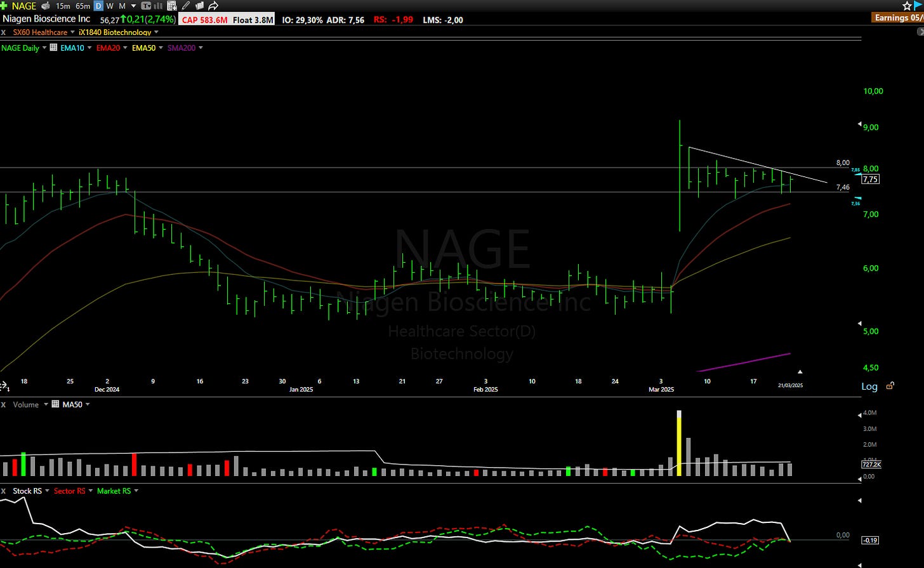Expand the SX60 Healthcare dropdown
Viewport: 924px width, 568px height.
72,32
